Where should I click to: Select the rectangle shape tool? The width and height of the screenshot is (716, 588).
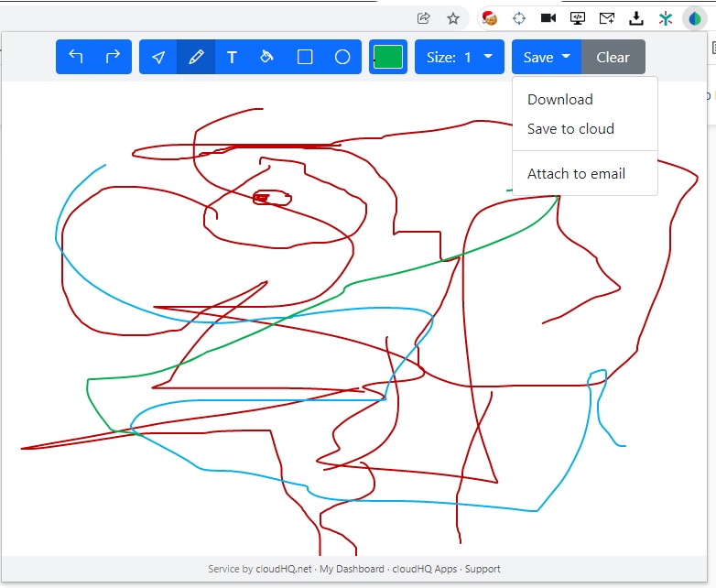[305, 57]
